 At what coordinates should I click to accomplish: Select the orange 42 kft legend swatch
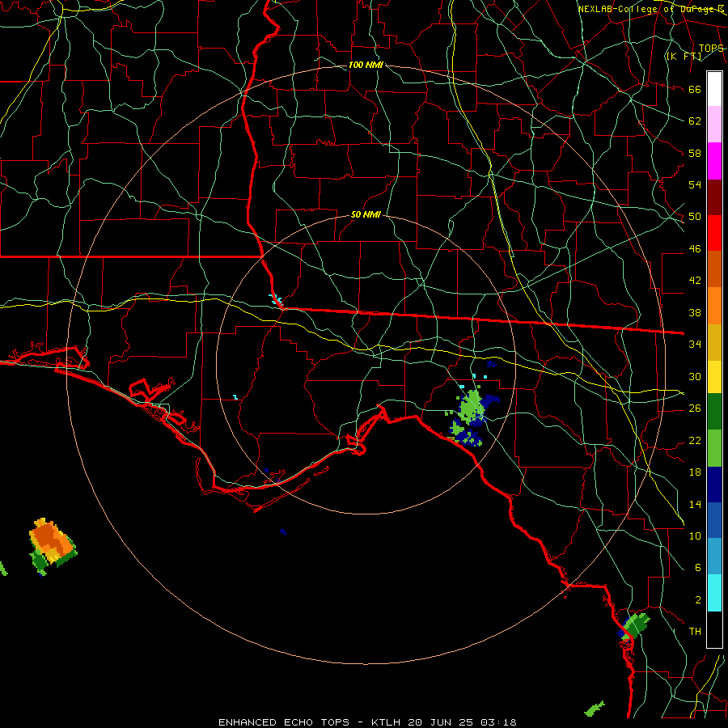pyautogui.click(x=714, y=306)
